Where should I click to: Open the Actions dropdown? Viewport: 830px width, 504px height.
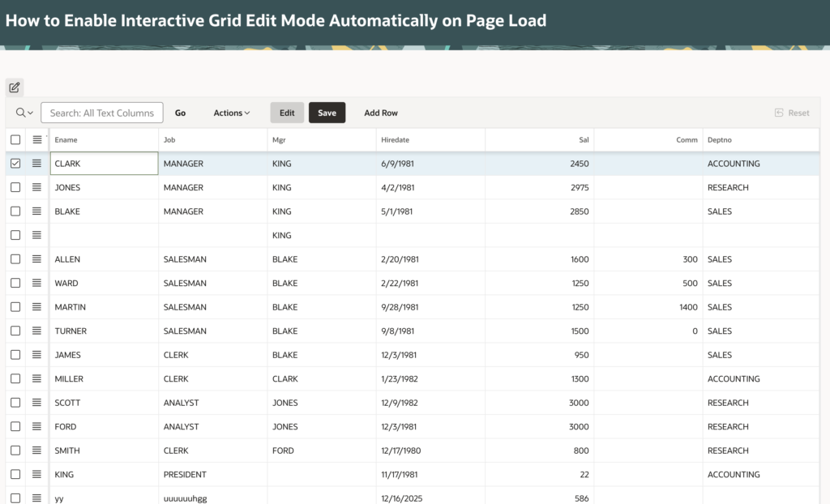(232, 113)
